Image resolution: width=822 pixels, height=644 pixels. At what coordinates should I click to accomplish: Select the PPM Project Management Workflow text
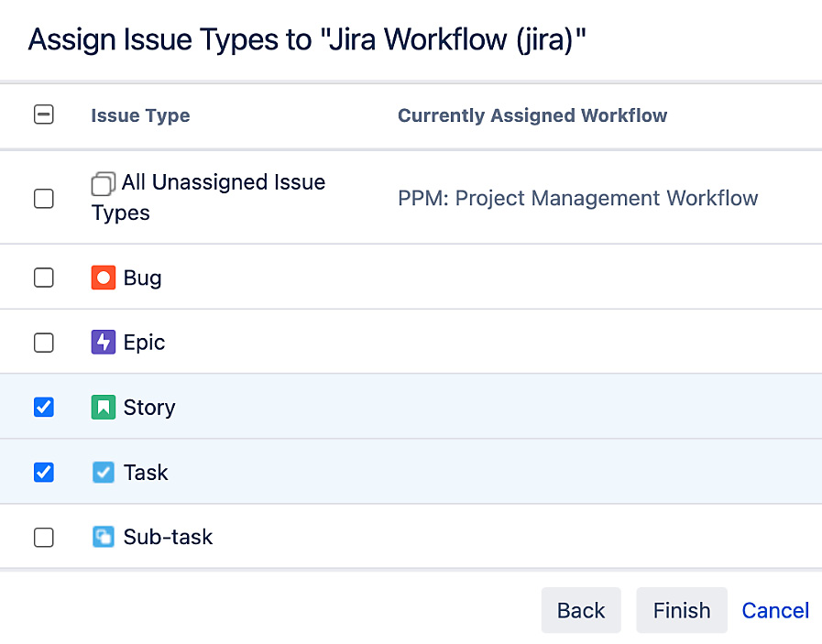pyautogui.click(x=577, y=198)
